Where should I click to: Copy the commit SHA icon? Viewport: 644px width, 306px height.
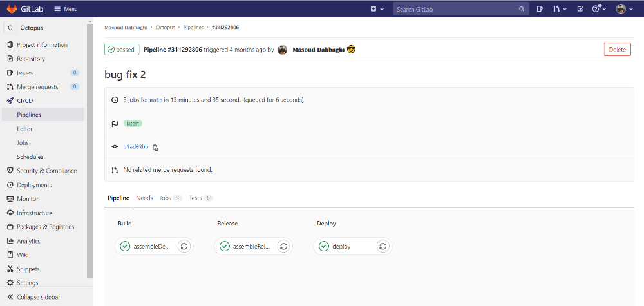pos(155,147)
